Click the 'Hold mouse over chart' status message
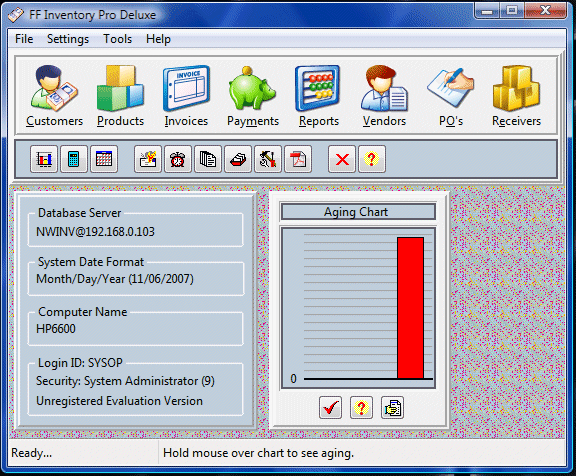 pyautogui.click(x=258, y=453)
